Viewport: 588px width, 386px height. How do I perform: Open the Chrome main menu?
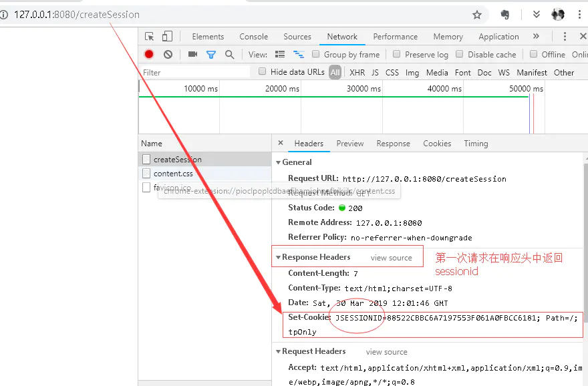579,15
